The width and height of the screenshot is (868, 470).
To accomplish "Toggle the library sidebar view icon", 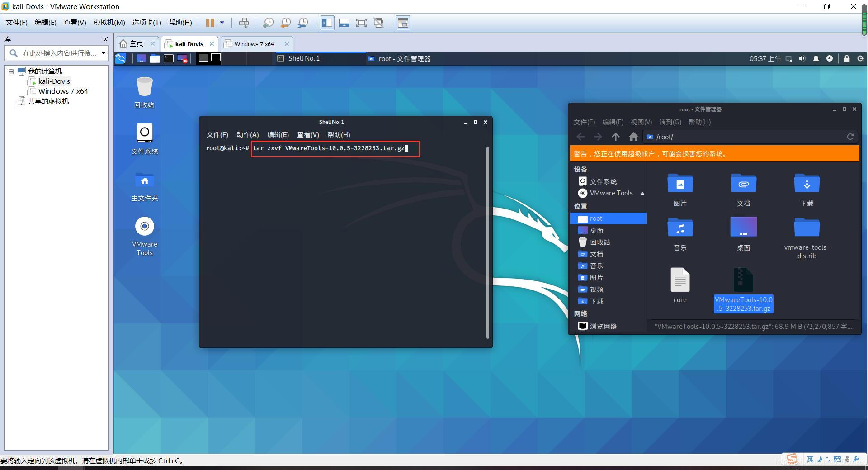I will click(x=327, y=23).
